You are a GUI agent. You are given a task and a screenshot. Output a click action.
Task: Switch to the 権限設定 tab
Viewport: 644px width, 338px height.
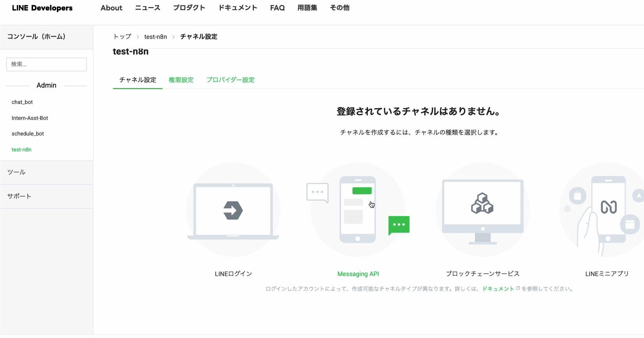181,80
